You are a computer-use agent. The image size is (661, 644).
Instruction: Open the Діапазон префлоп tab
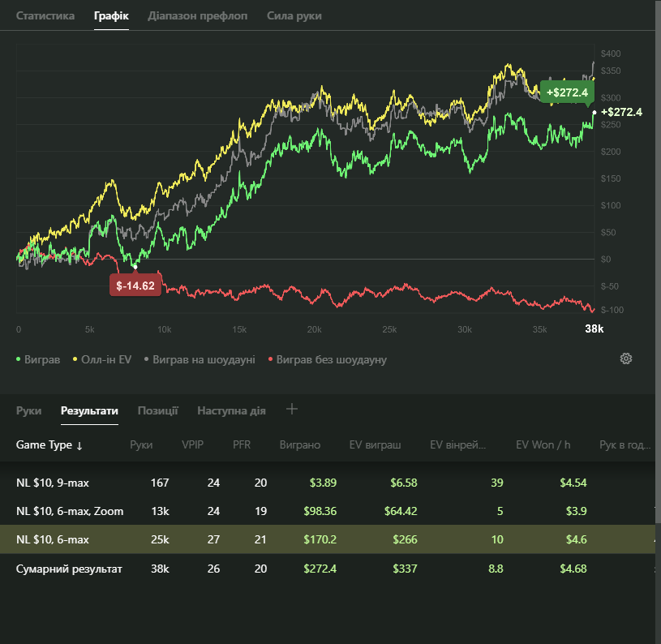coord(198,15)
